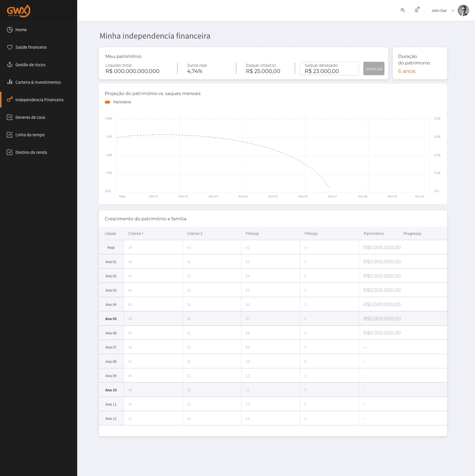This screenshot has height=476, width=475.
Task: Click the Saúde financeira heart icon
Action: point(10,47)
